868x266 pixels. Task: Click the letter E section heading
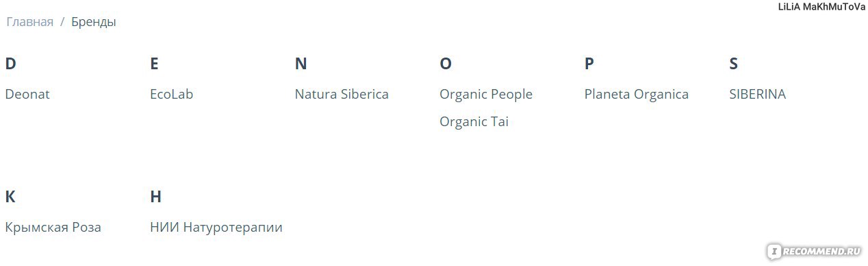pos(154,64)
